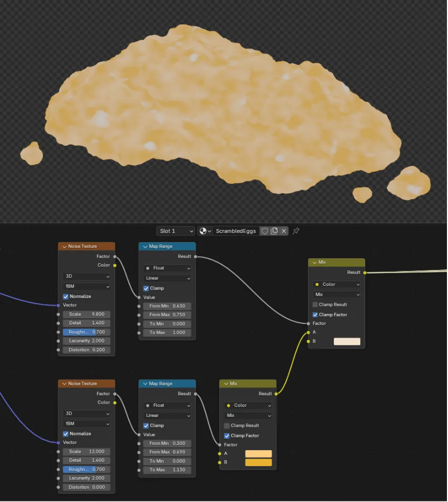Click the From Max 0.690 field
The image size is (448, 502).
(167, 452)
